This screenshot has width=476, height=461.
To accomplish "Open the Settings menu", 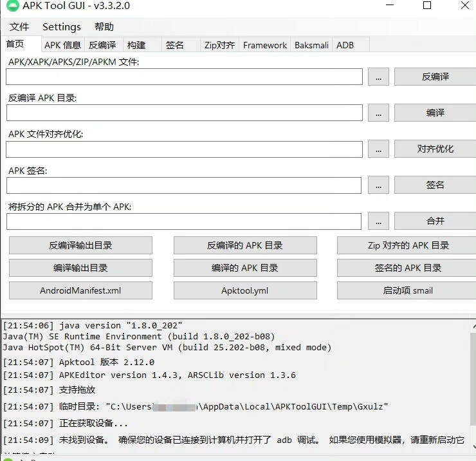I will pos(62,27).
